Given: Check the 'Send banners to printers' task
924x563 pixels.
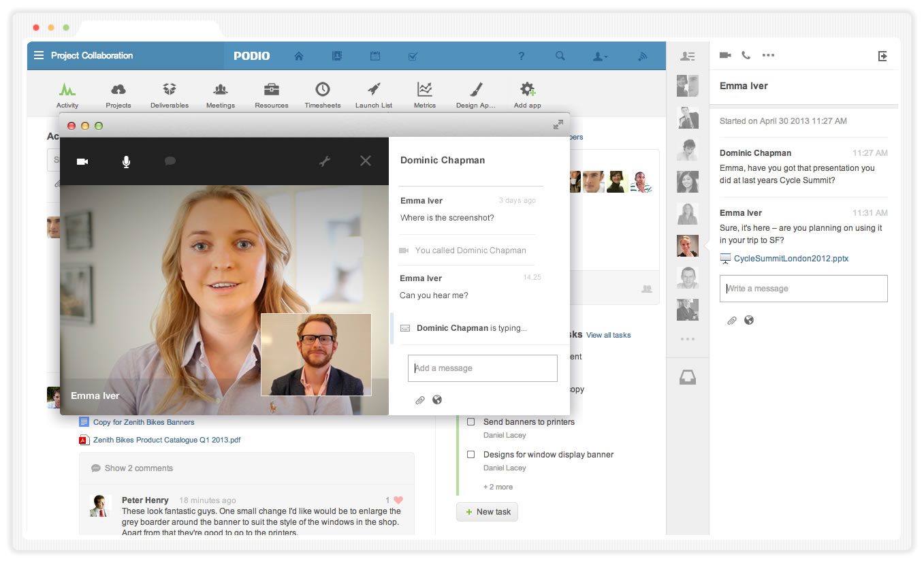Looking at the screenshot, I should point(471,422).
